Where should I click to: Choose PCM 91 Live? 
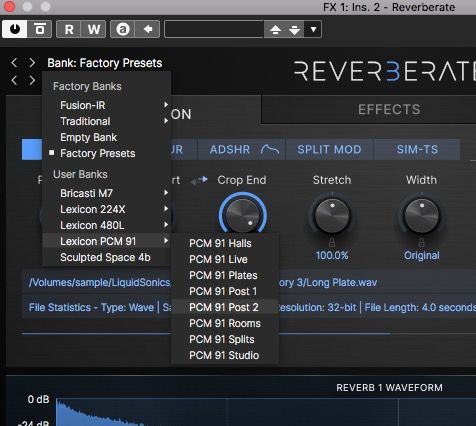225,259
